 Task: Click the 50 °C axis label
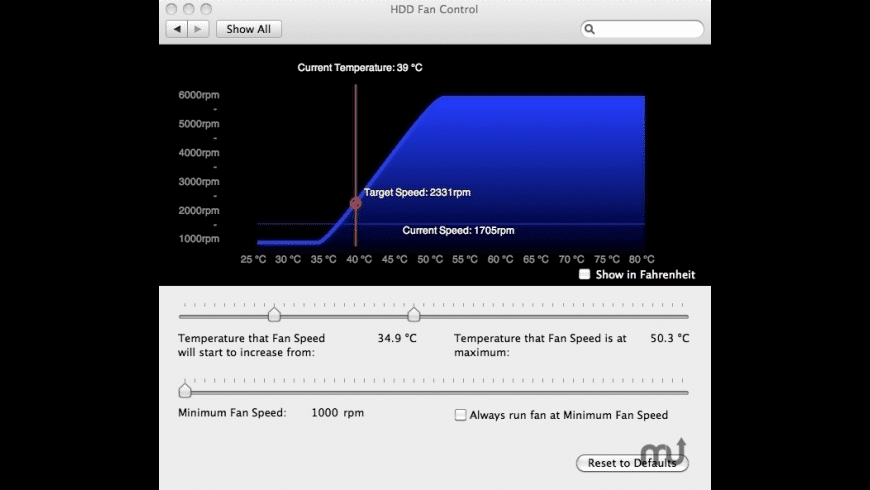click(x=430, y=259)
